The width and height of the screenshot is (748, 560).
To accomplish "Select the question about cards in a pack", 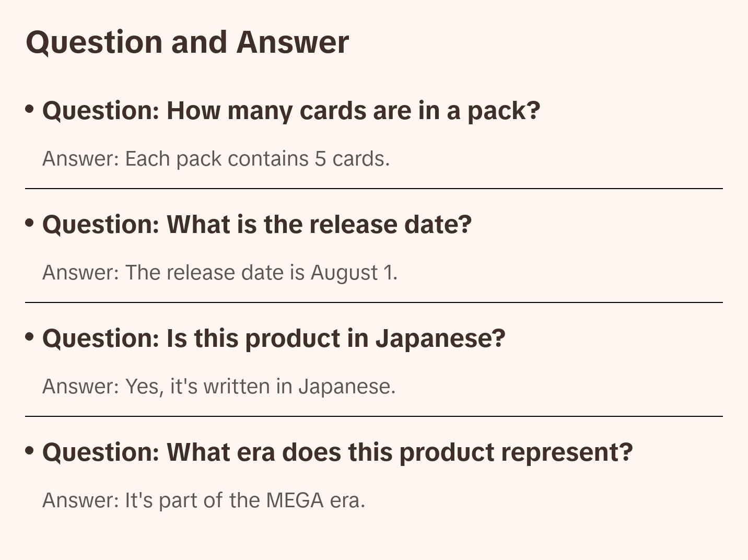I will pyautogui.click(x=291, y=111).
